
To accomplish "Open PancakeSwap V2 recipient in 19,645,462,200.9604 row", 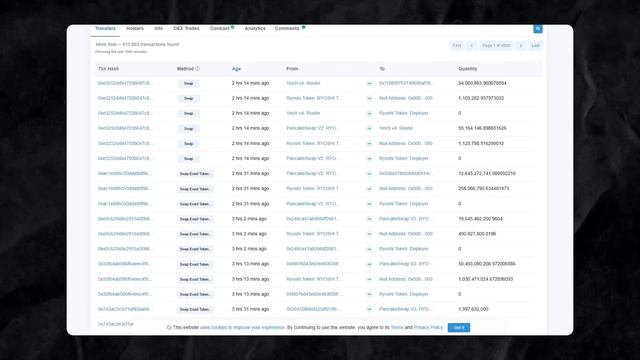I will pos(405,219).
